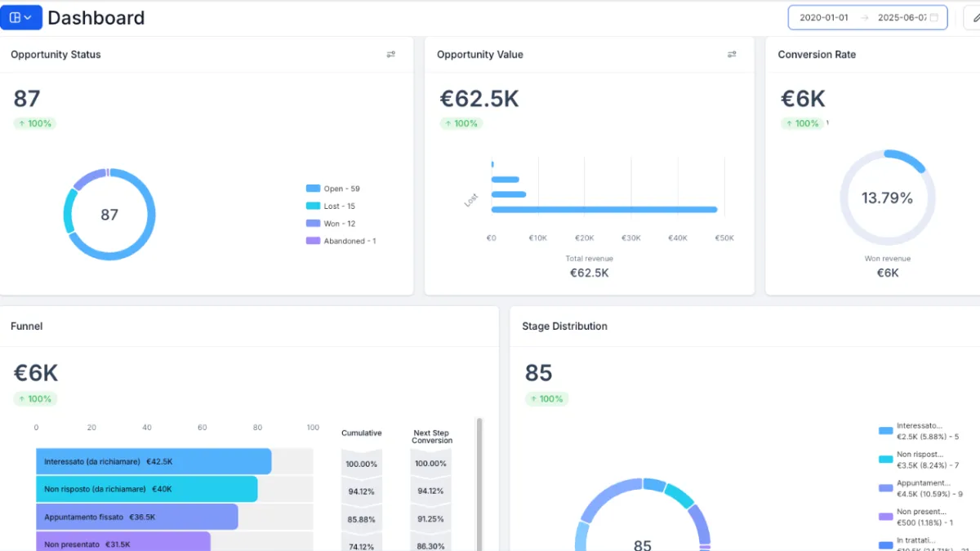Toggle Interessato €2.5K stage legend entry

click(x=919, y=430)
